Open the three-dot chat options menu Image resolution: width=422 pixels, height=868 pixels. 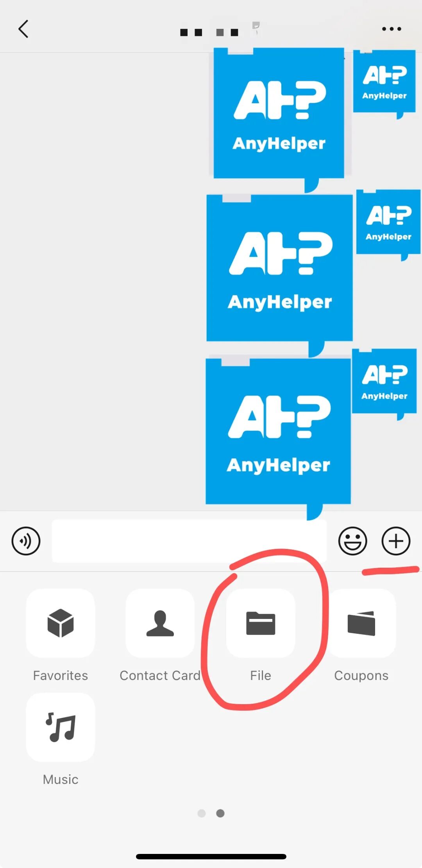[392, 29]
